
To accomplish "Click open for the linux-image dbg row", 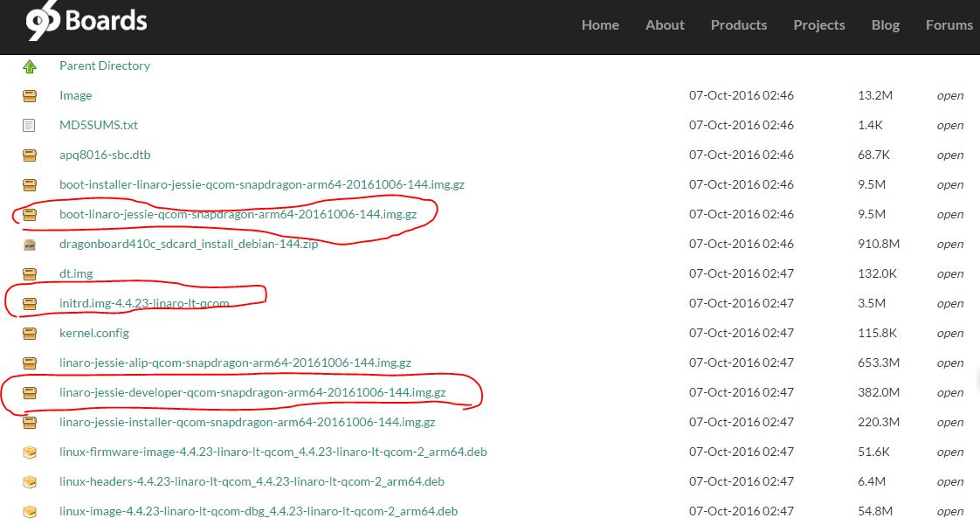I will click(x=950, y=511).
